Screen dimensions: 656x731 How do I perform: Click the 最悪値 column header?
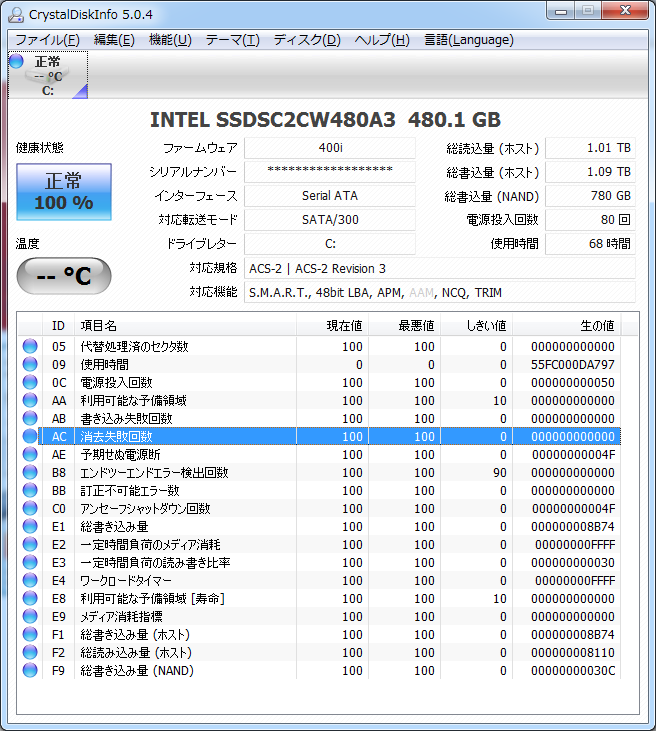coord(405,325)
